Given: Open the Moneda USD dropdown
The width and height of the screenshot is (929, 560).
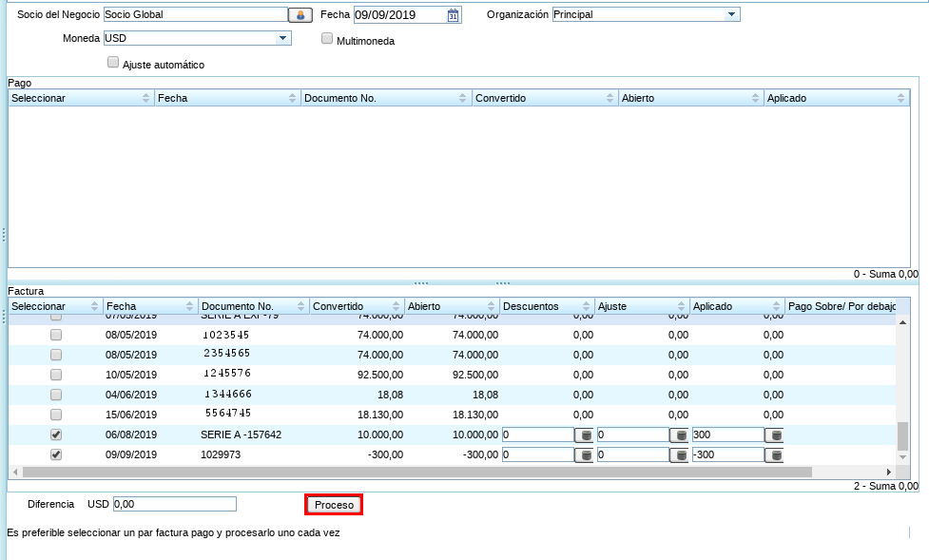Looking at the screenshot, I should tap(282, 38).
